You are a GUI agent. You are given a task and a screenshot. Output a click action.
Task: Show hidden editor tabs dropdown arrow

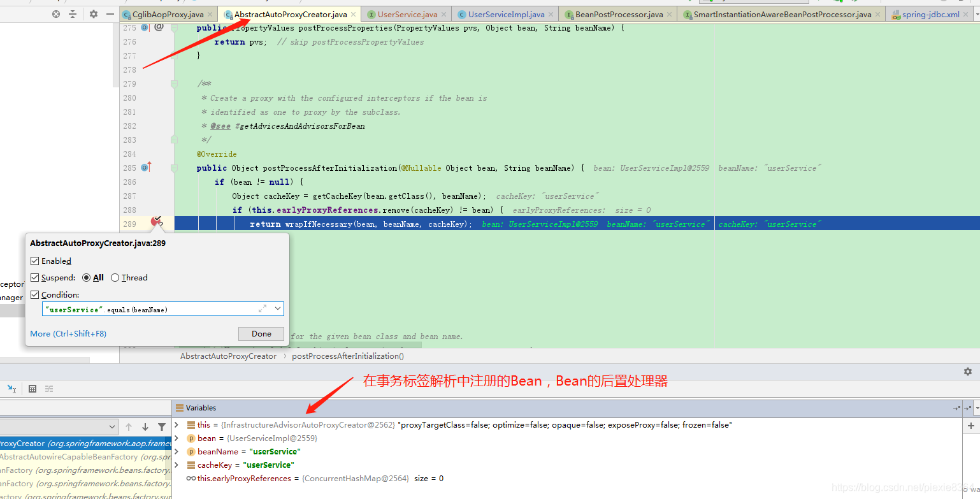pyautogui.click(x=977, y=15)
